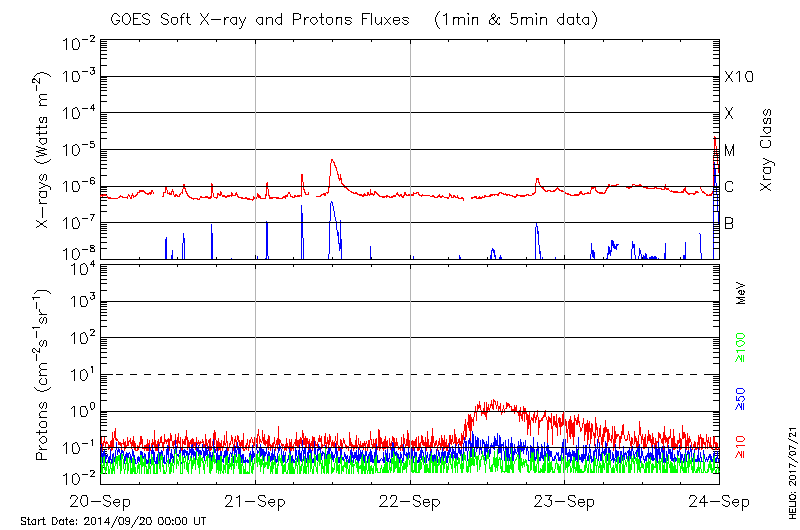Select the M class label on right axis
Screen dimensions: 800x530
730,151
